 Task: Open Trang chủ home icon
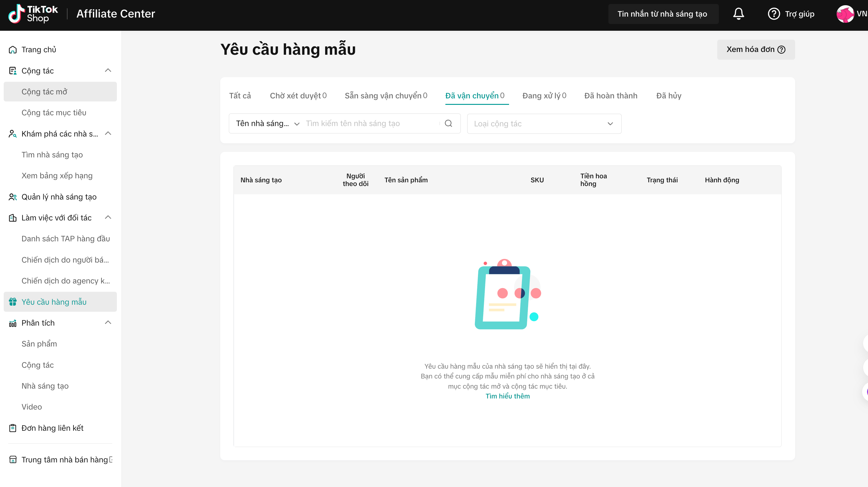(13, 49)
